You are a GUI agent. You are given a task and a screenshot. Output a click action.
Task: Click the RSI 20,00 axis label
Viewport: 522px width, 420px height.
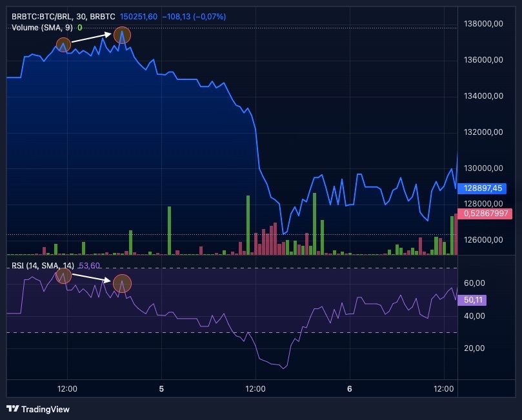(x=474, y=348)
